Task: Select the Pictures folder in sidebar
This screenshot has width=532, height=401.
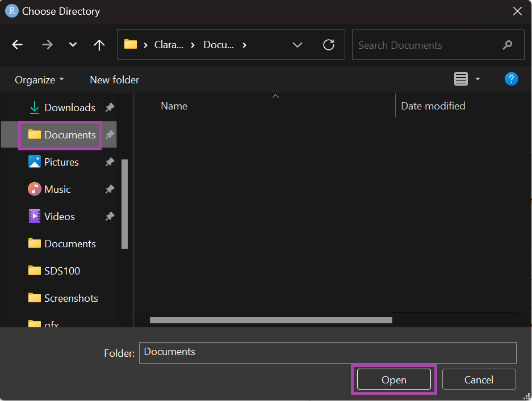Action: pyautogui.click(x=61, y=162)
